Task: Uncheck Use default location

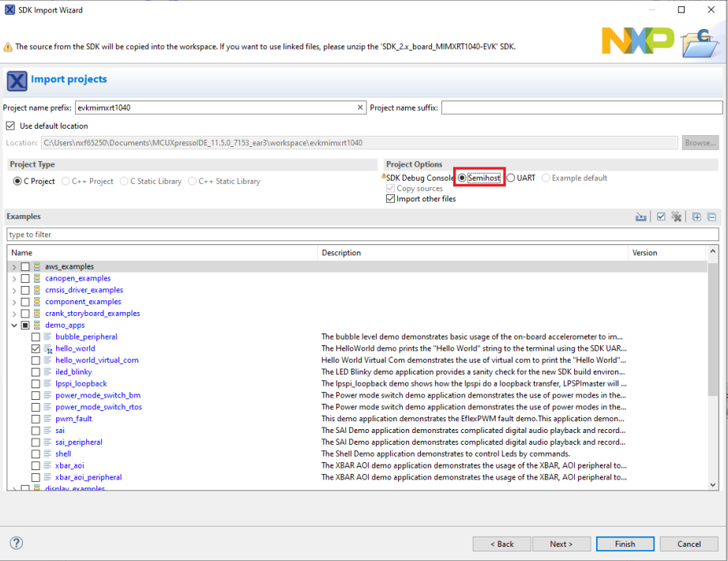Action: [10, 126]
